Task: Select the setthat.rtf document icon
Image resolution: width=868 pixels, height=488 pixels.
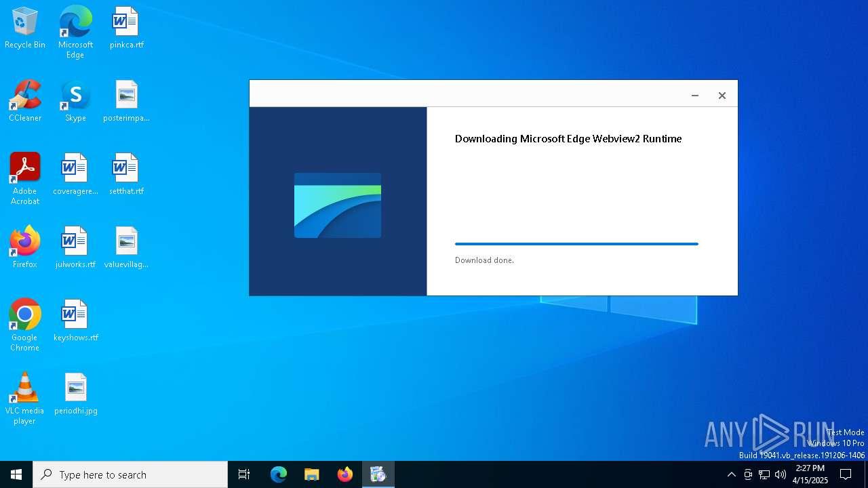Action: (126, 175)
